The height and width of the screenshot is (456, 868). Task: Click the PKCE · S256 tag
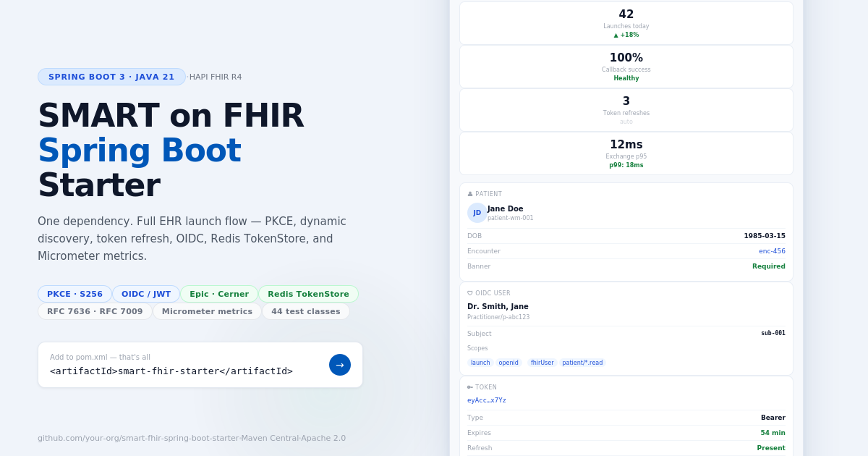coord(75,294)
